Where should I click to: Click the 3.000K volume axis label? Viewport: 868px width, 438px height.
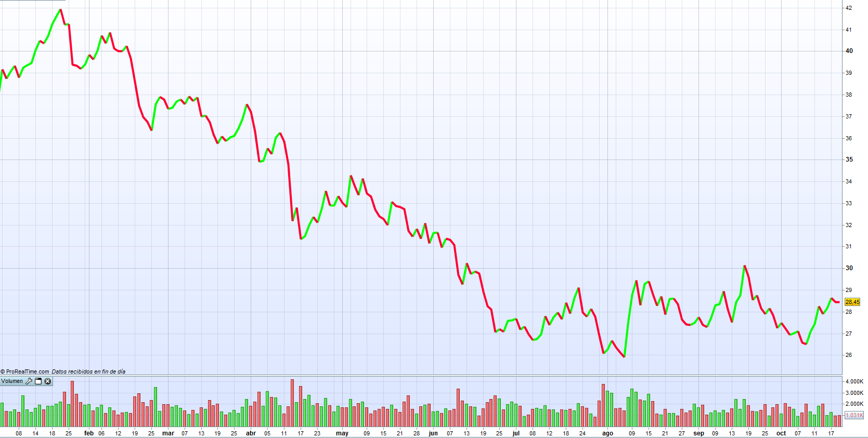[854, 393]
